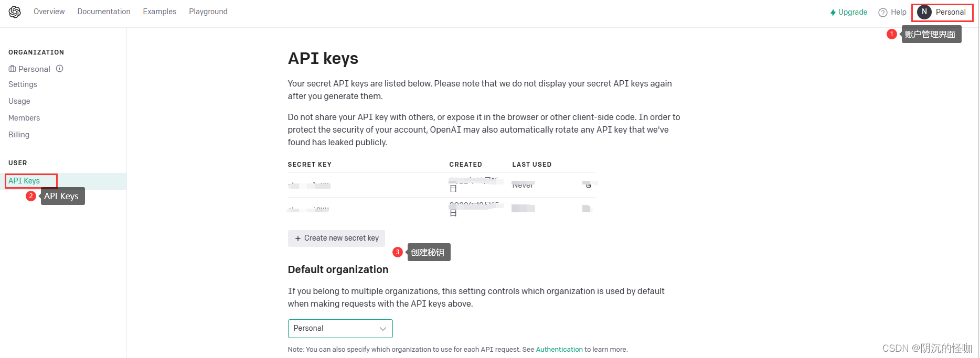Select API Keys in the user sidebar
The image size is (980, 358).
24,181
